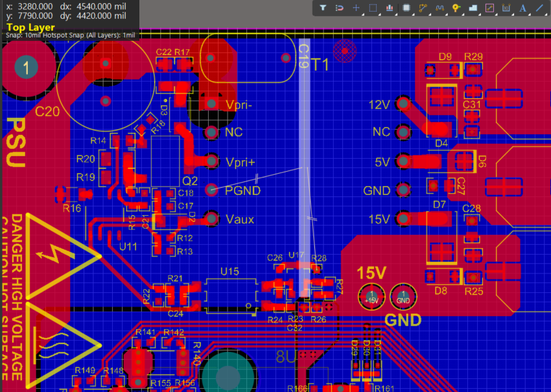Select the length tuning meander tool
Image resolution: width=551 pixels, height=392 pixels.
click(440, 8)
